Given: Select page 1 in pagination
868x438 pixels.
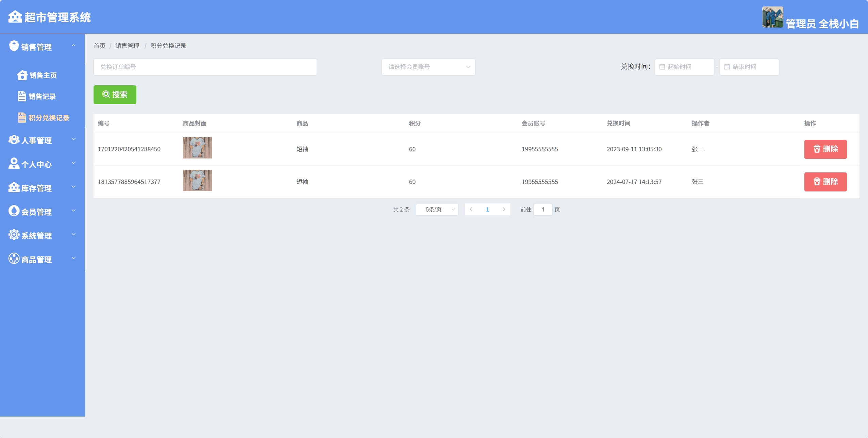Looking at the screenshot, I should tap(487, 209).
